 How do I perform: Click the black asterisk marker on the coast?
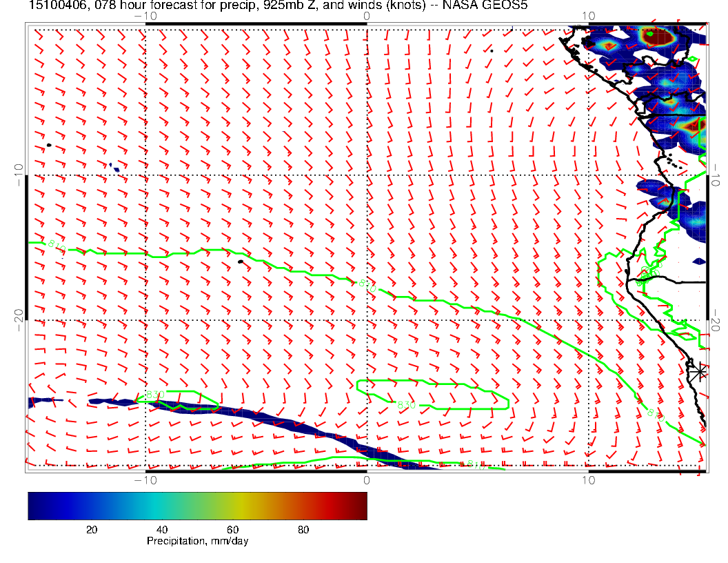pos(700,371)
